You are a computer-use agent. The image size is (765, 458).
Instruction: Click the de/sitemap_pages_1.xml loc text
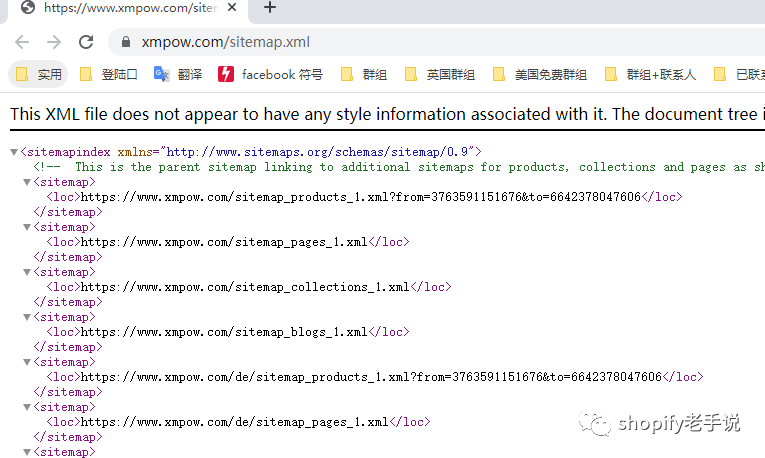[x=235, y=422]
